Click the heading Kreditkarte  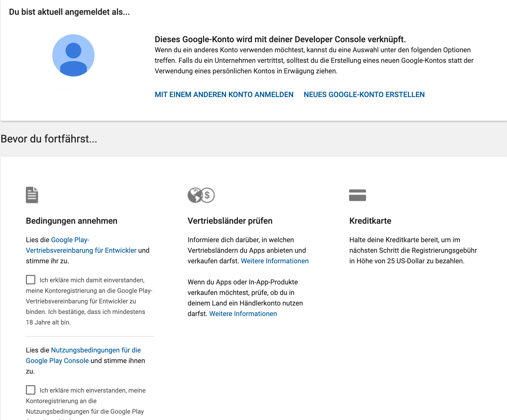click(370, 221)
